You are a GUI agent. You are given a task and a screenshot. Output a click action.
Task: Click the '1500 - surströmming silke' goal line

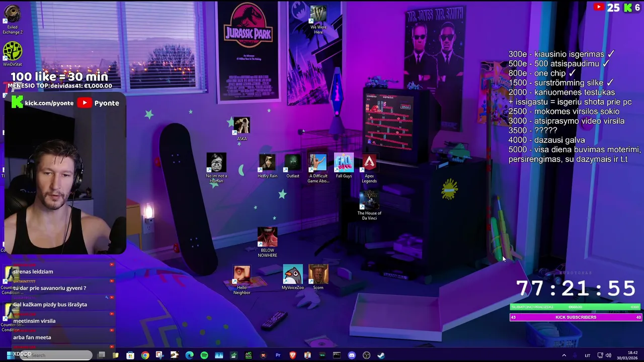(561, 82)
